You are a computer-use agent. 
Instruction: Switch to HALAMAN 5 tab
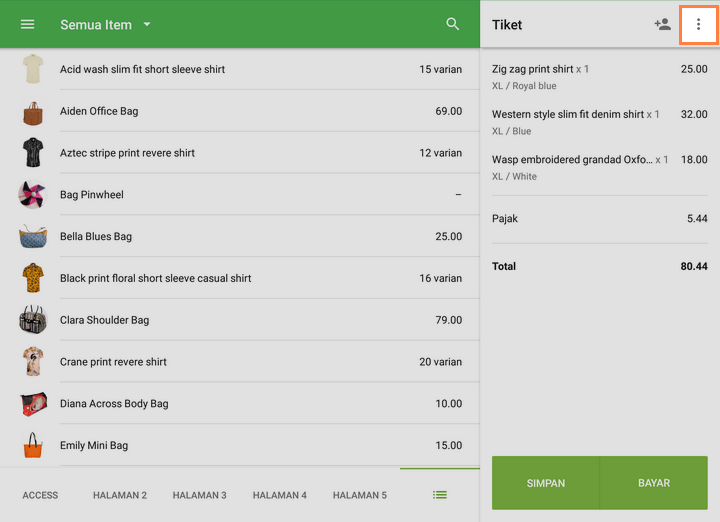click(x=360, y=495)
